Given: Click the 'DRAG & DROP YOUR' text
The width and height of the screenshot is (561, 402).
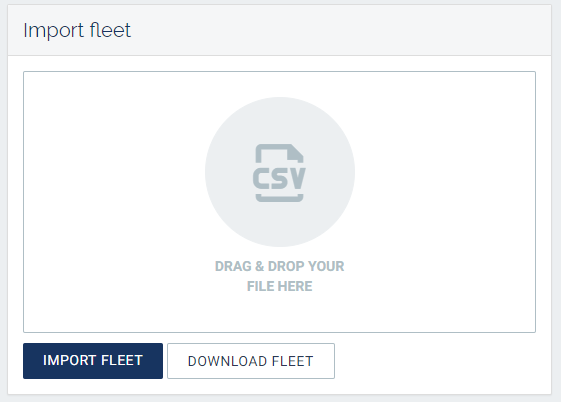Looking at the screenshot, I should (279, 266).
